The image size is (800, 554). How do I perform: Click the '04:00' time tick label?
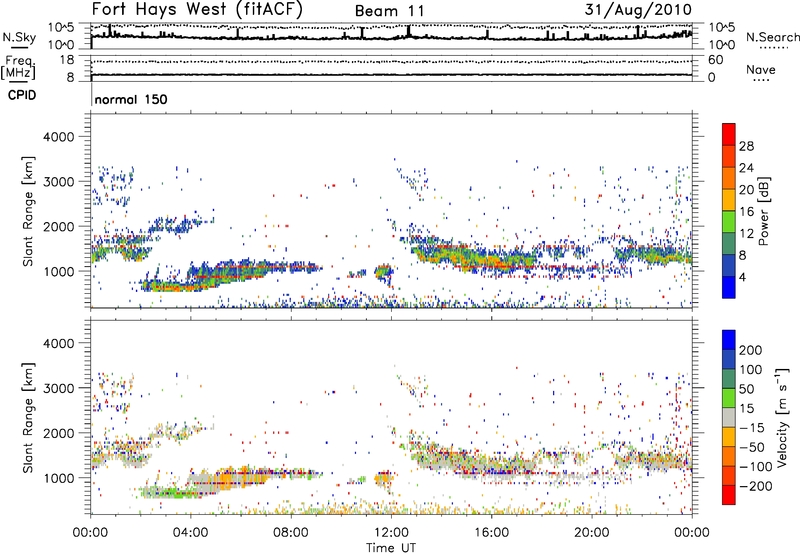pos(191,533)
